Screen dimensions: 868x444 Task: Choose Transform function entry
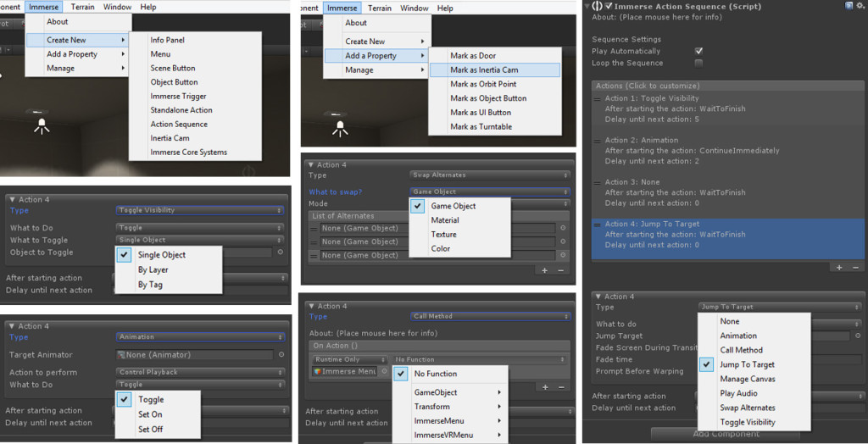coord(450,407)
